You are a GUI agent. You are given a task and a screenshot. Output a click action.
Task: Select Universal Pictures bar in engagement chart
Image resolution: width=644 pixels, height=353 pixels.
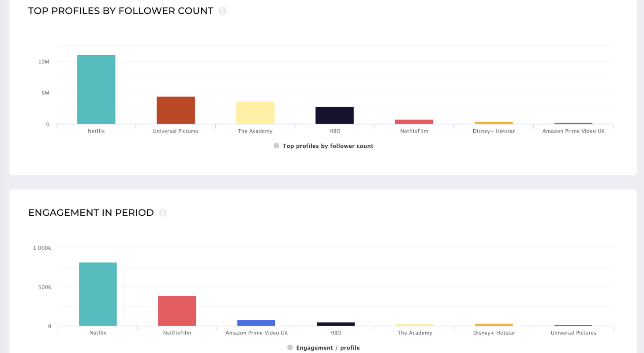pos(573,326)
